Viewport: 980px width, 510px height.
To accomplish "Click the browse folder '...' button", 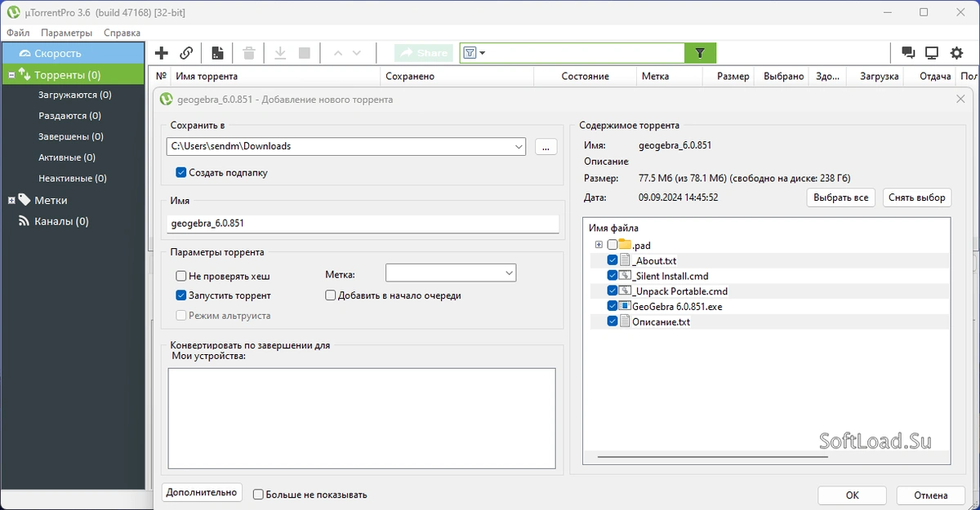I will pyautogui.click(x=546, y=147).
